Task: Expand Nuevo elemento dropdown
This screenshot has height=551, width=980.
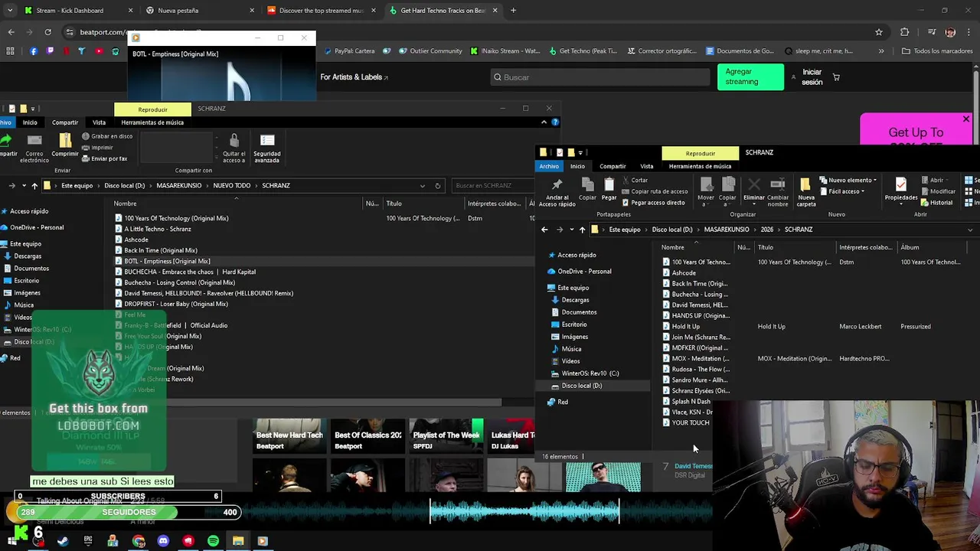Action: [848, 180]
